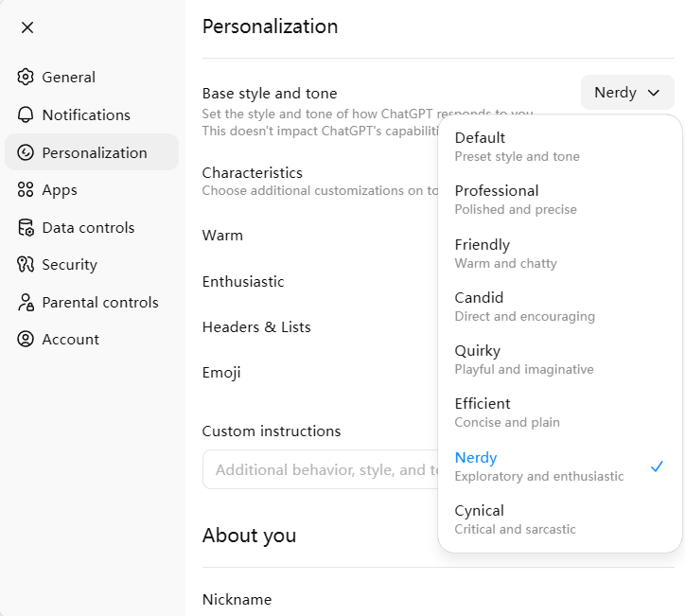Click the Parental controls person-lock icon

click(x=26, y=302)
